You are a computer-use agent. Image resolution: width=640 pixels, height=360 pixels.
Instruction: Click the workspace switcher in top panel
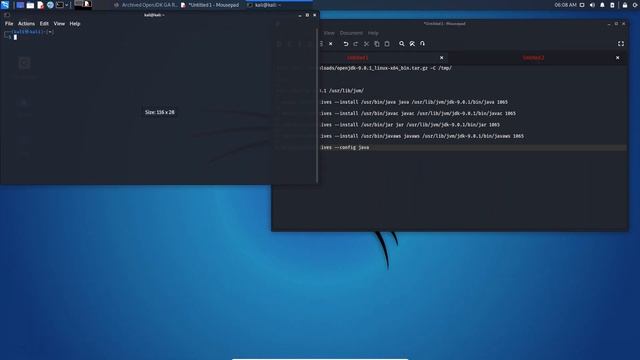[x=83, y=4]
